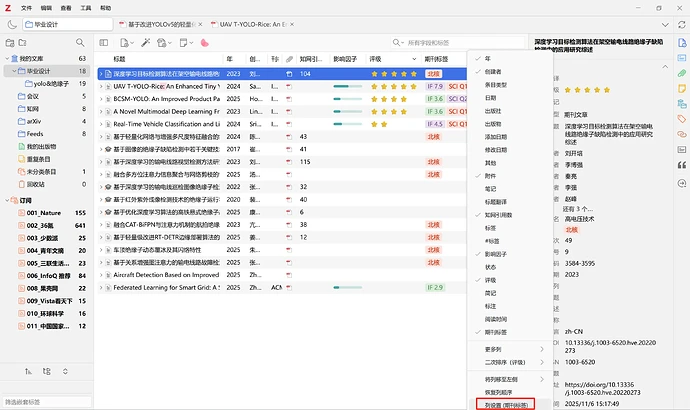Expand the UAV T-YOLO-Rice item row
Viewport: 690px width, 410px height.
click(101, 87)
